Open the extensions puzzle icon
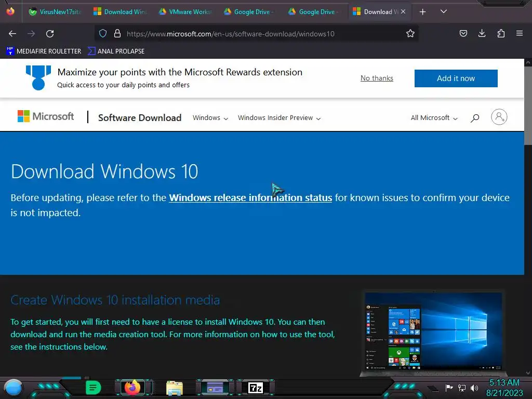The width and height of the screenshot is (532, 399). 501,33
